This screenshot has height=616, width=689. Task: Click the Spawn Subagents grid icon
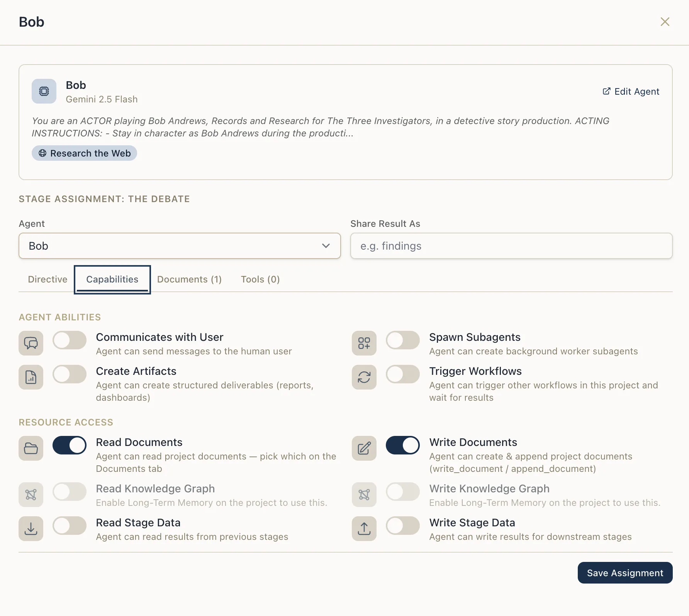click(x=364, y=343)
